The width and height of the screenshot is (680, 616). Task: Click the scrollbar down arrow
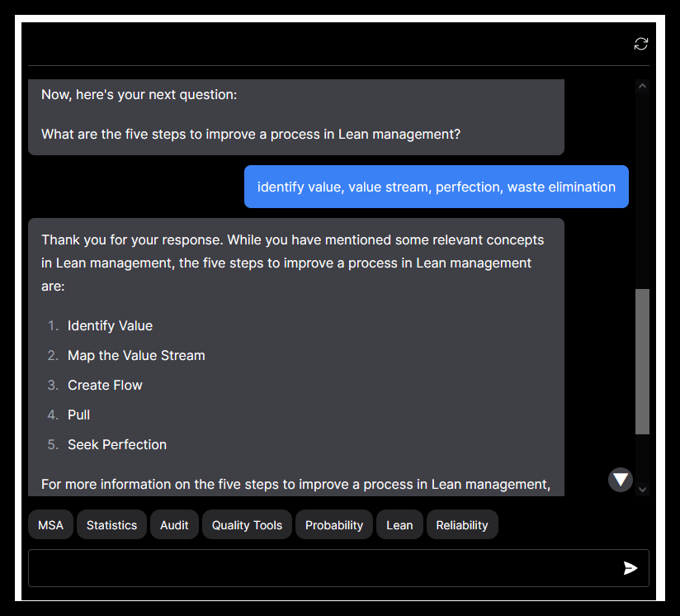642,489
